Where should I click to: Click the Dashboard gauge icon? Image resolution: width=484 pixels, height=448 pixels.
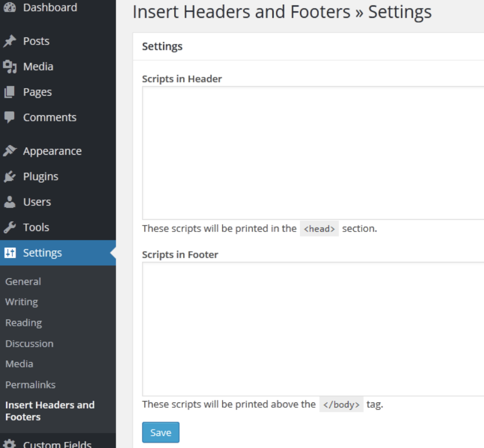(x=9, y=7)
